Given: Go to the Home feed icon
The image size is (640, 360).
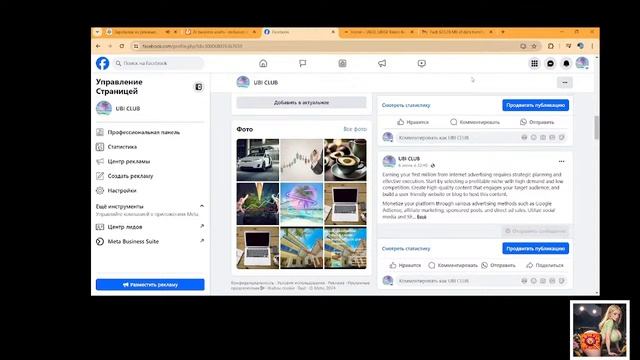Looking at the screenshot, I should coord(263,63).
